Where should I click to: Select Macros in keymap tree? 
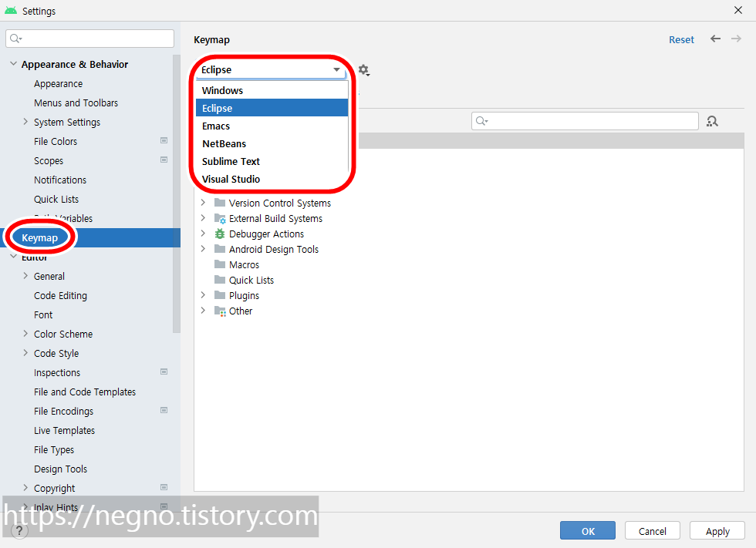tap(244, 265)
